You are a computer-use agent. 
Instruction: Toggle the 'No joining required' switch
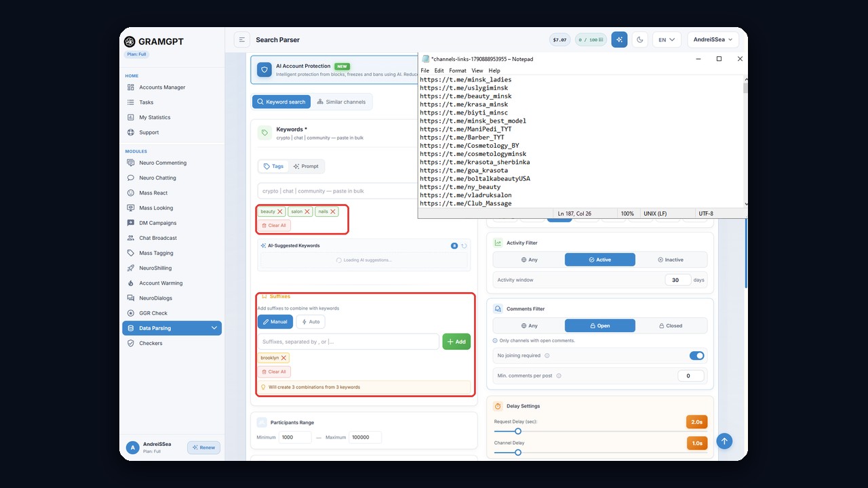coord(696,355)
